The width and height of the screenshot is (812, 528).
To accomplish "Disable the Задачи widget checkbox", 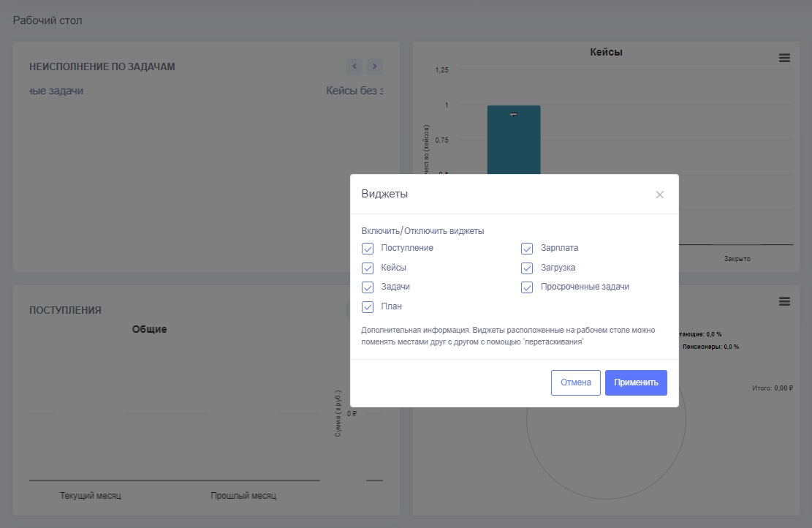I will [x=368, y=287].
